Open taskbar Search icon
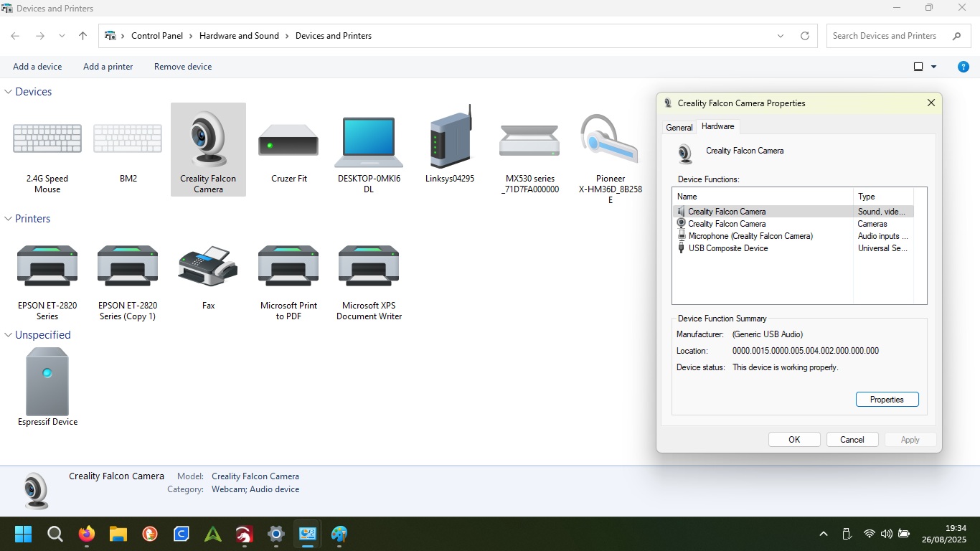Viewport: 980px width, 551px height. (x=55, y=534)
